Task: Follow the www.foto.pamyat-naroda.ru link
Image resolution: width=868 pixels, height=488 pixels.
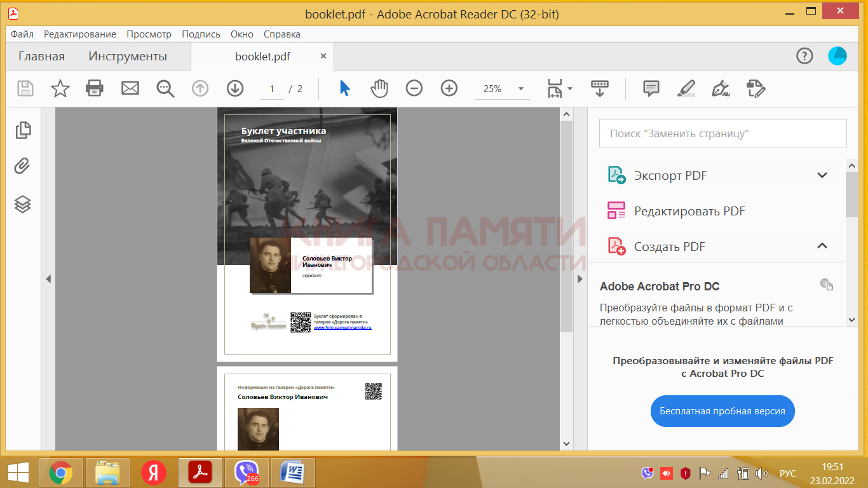Action: click(x=342, y=328)
